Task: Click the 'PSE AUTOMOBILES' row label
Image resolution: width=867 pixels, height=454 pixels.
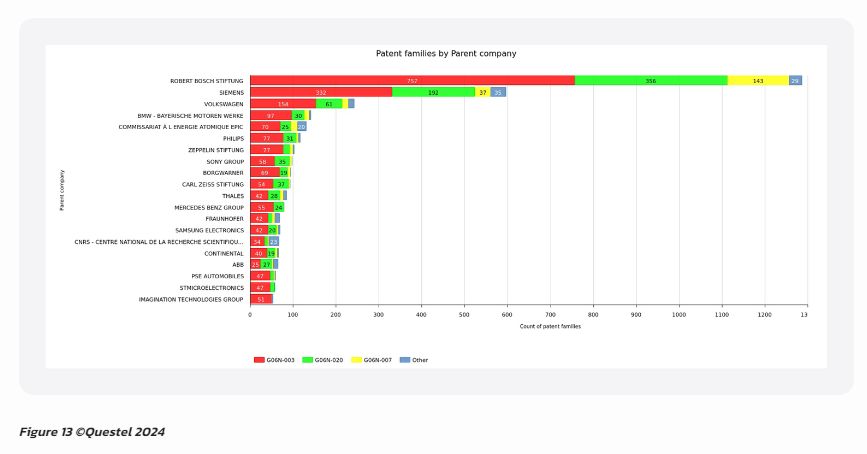Action: (217, 276)
